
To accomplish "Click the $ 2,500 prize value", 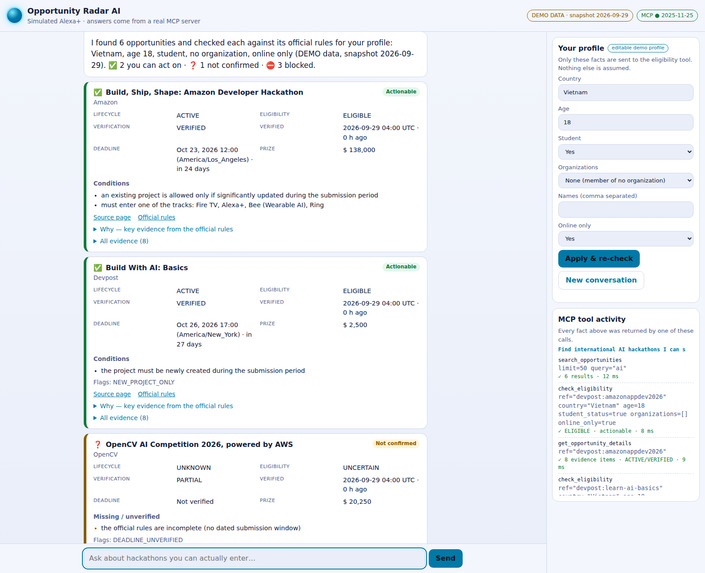I will coord(355,325).
